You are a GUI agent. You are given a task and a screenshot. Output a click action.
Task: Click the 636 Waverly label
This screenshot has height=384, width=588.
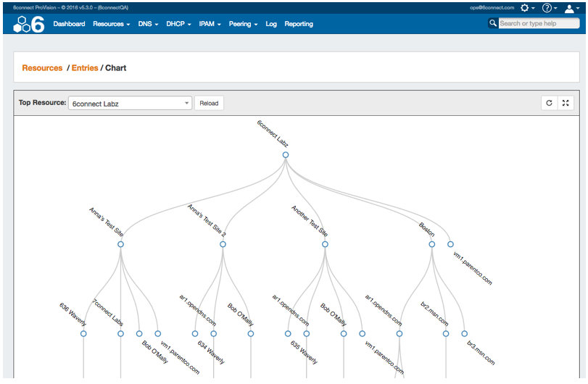pos(73,314)
